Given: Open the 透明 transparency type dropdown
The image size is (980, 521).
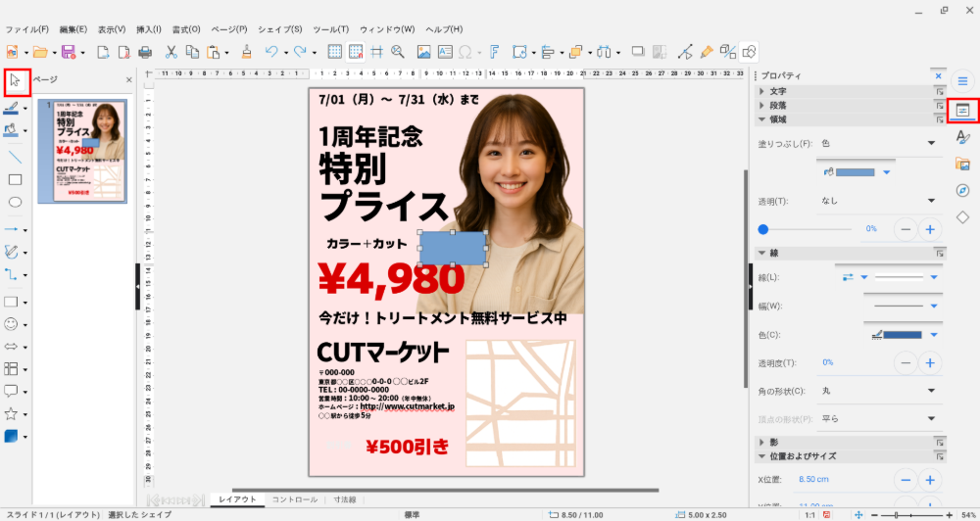Looking at the screenshot, I should tap(878, 201).
